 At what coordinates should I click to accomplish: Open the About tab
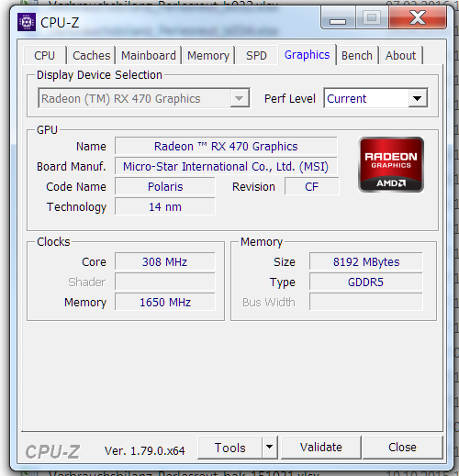click(400, 56)
